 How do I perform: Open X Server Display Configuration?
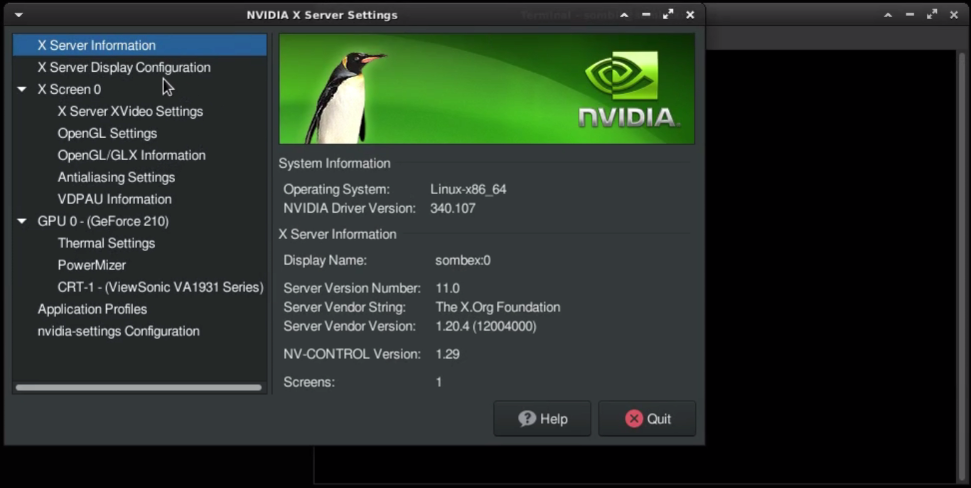pos(124,68)
